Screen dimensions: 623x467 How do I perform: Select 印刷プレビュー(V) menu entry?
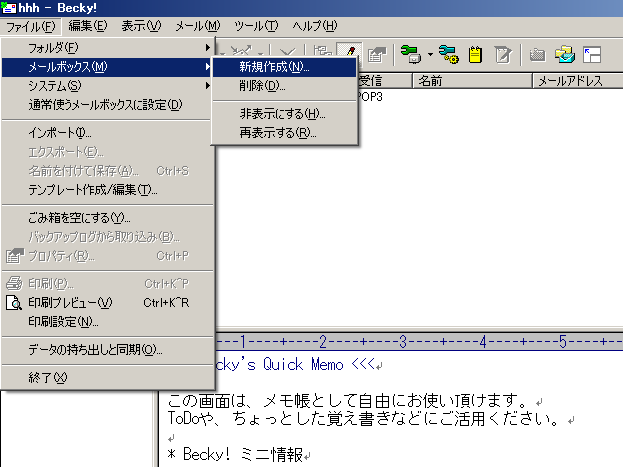coord(107,303)
